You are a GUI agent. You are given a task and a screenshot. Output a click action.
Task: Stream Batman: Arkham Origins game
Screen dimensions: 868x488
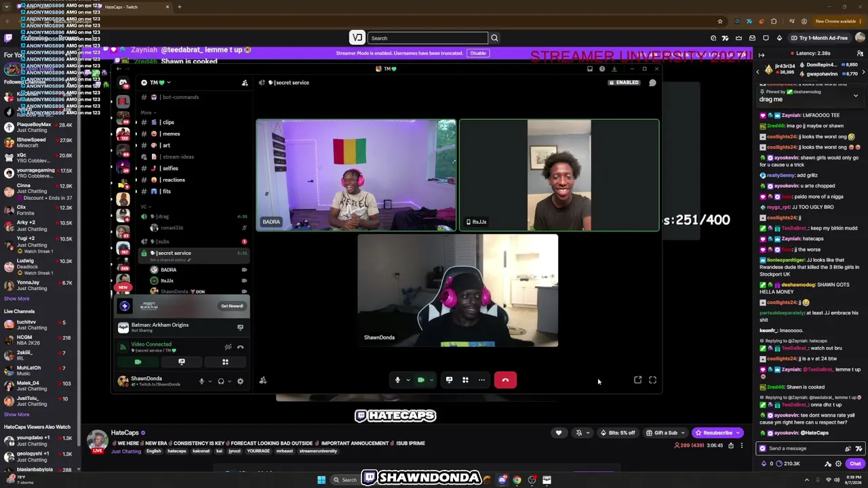click(240, 327)
